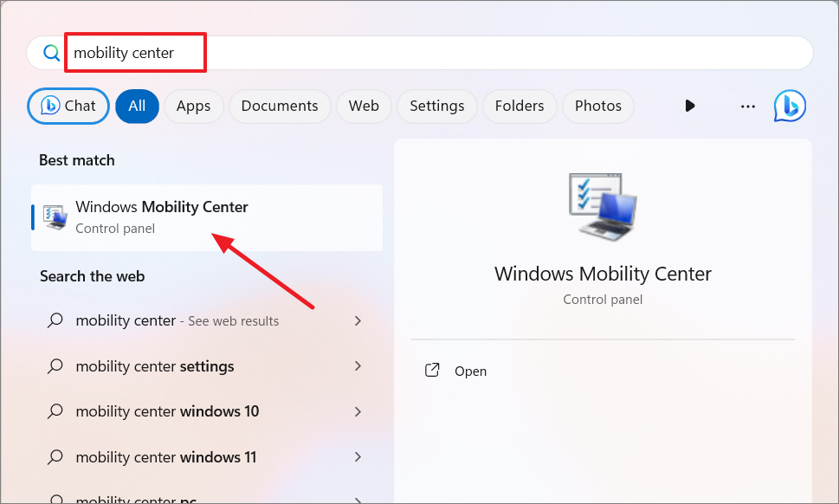Image resolution: width=839 pixels, height=504 pixels.
Task: Select 'mobility center windows 11' suggestion
Action: (207, 457)
